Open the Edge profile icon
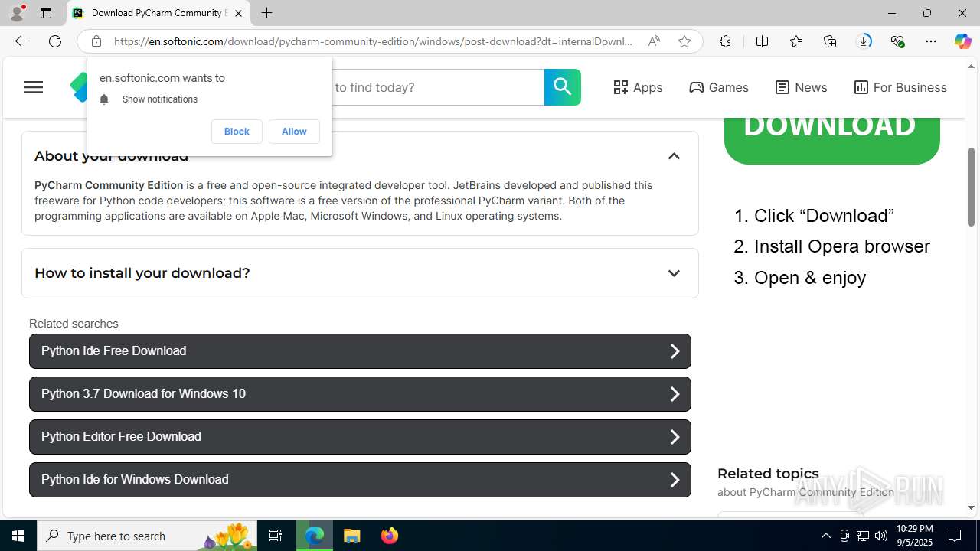980x551 pixels. pos(17,13)
